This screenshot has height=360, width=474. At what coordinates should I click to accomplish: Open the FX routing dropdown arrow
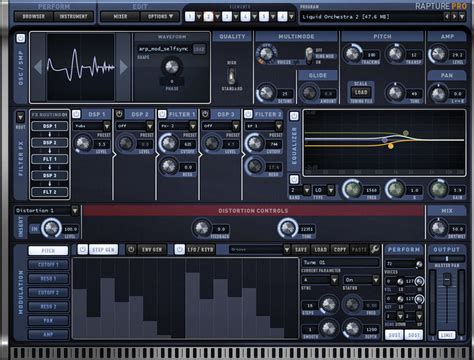20,117
